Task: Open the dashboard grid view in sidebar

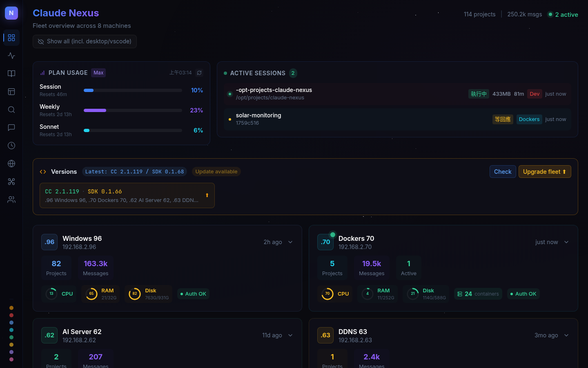Action: tap(11, 38)
